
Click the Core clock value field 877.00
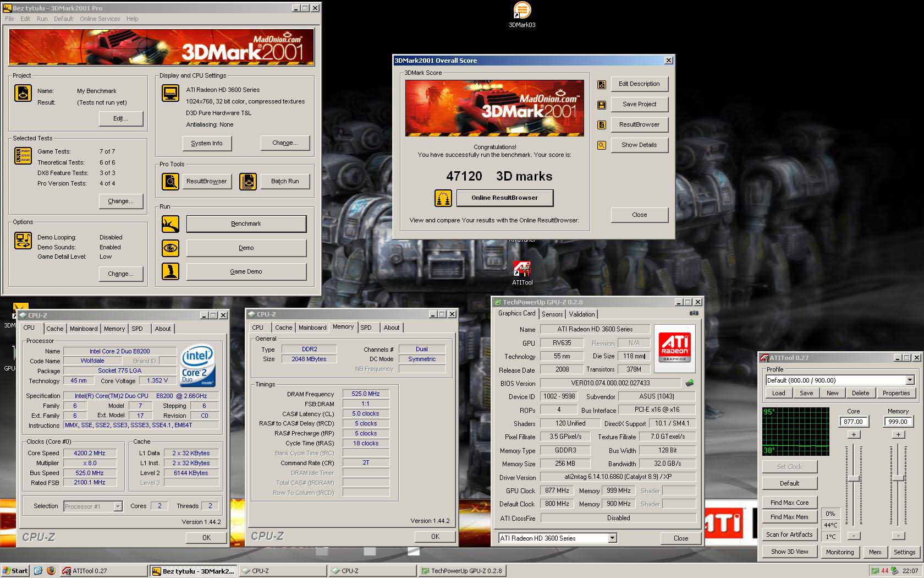854,422
